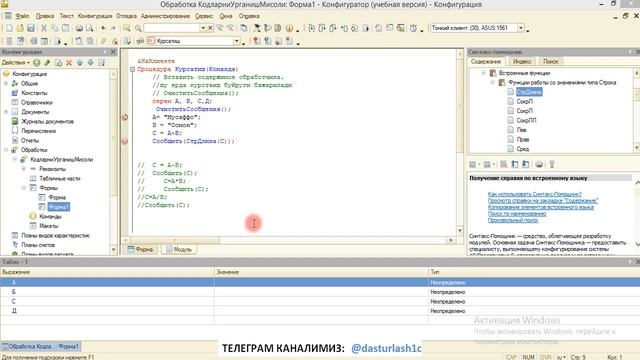Click the Edit pencil icon in Configuration panel
The height and width of the screenshot is (360, 640).
(x=47, y=62)
